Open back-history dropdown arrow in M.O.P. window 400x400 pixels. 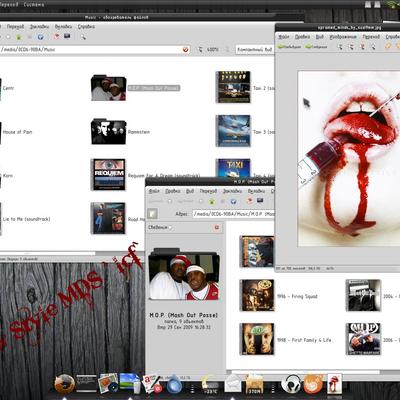(170, 201)
